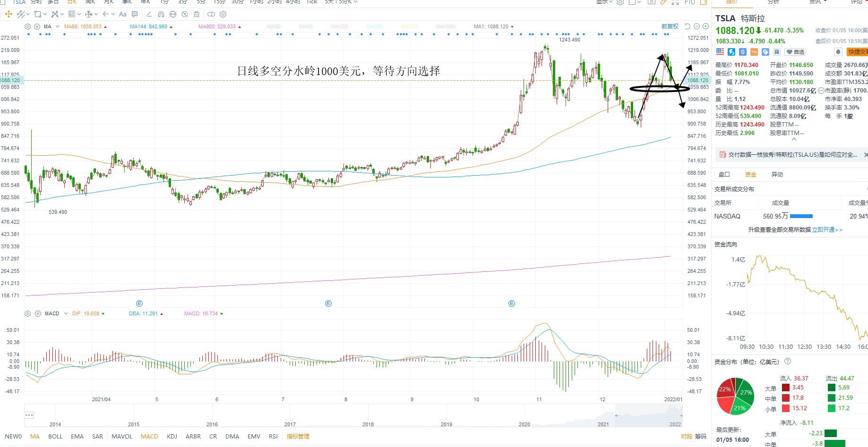Select the BOLL indicator tab
Screen dimensions: 868x447
[x=55, y=437]
